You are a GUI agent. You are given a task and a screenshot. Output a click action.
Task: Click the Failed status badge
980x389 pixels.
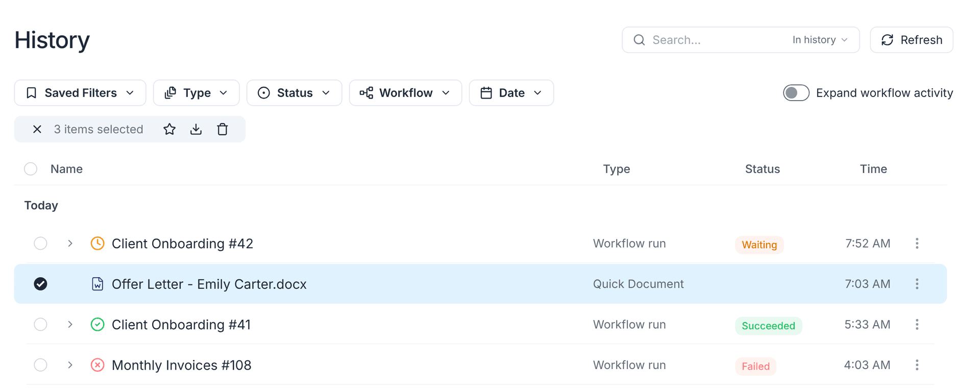[756, 366]
